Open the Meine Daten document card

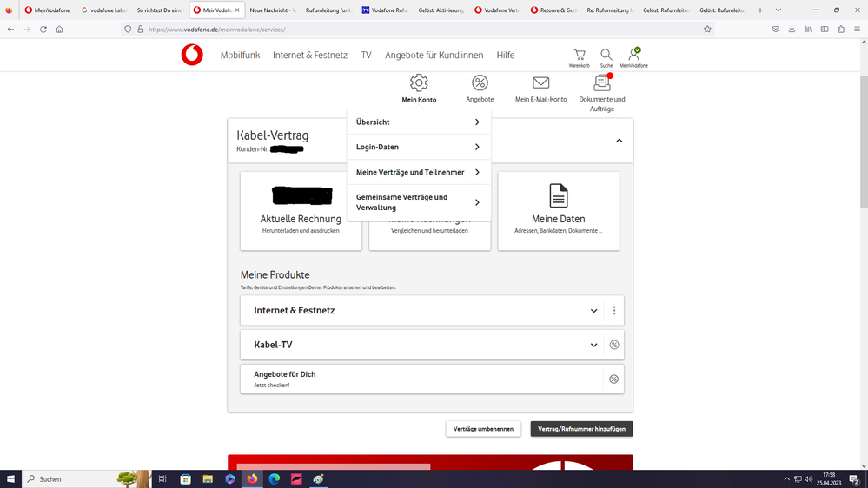pyautogui.click(x=559, y=211)
